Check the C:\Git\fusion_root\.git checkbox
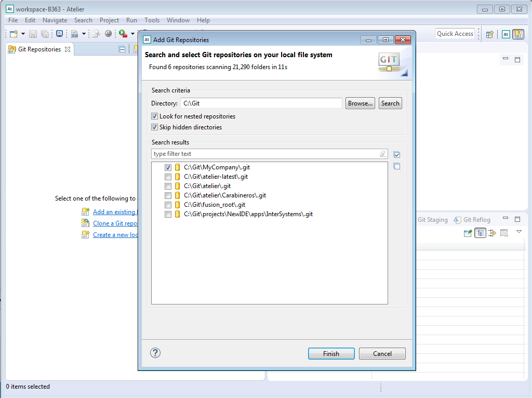The width and height of the screenshot is (532, 398). (168, 205)
